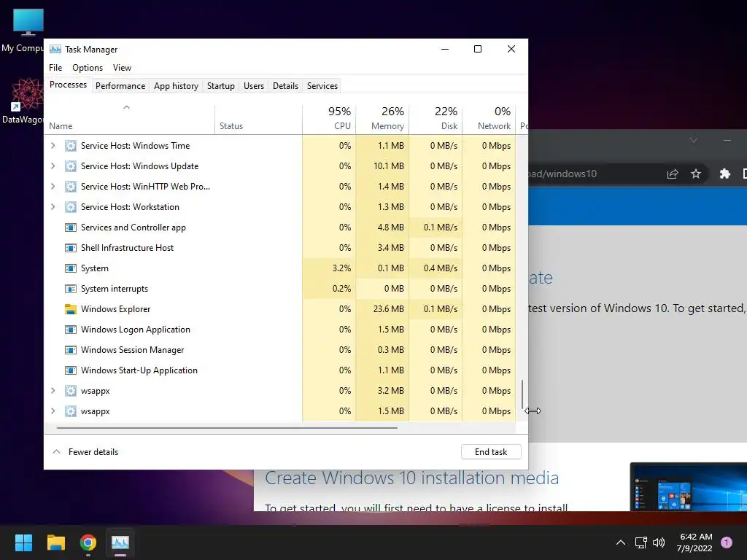Click the tab search chevron in the Chrome window
The image size is (747, 560).
(x=694, y=140)
